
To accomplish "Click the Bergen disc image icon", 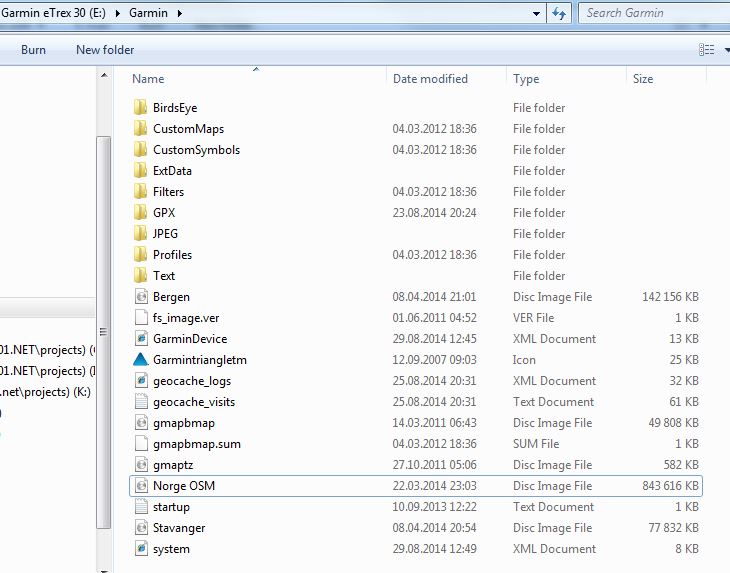I will click(141, 297).
